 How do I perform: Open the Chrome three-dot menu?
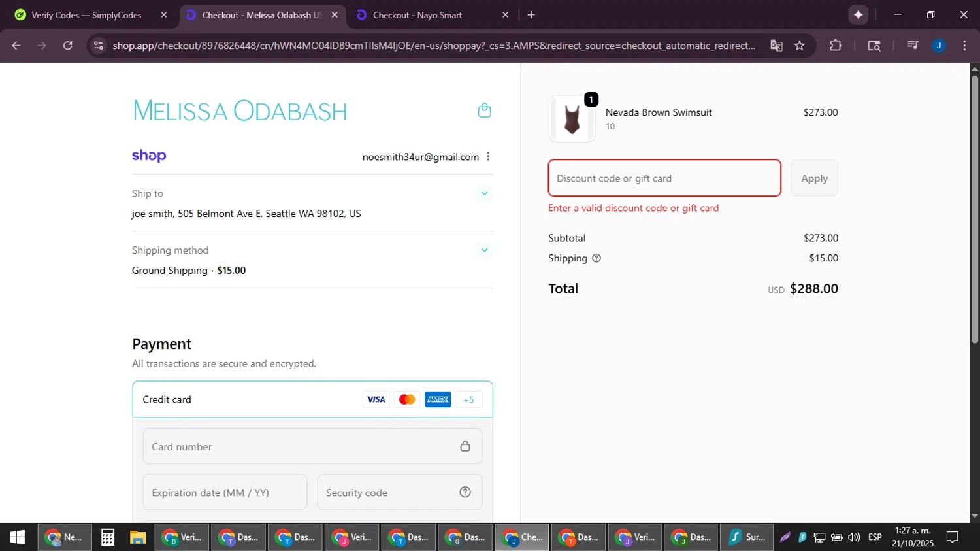click(x=964, y=46)
